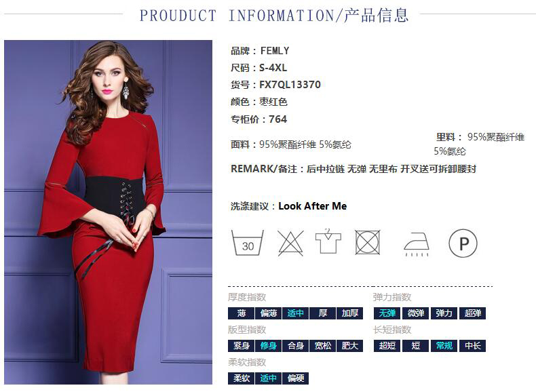The width and height of the screenshot is (536, 392).
Task: Click the Product Information heading
Action: 274,16
